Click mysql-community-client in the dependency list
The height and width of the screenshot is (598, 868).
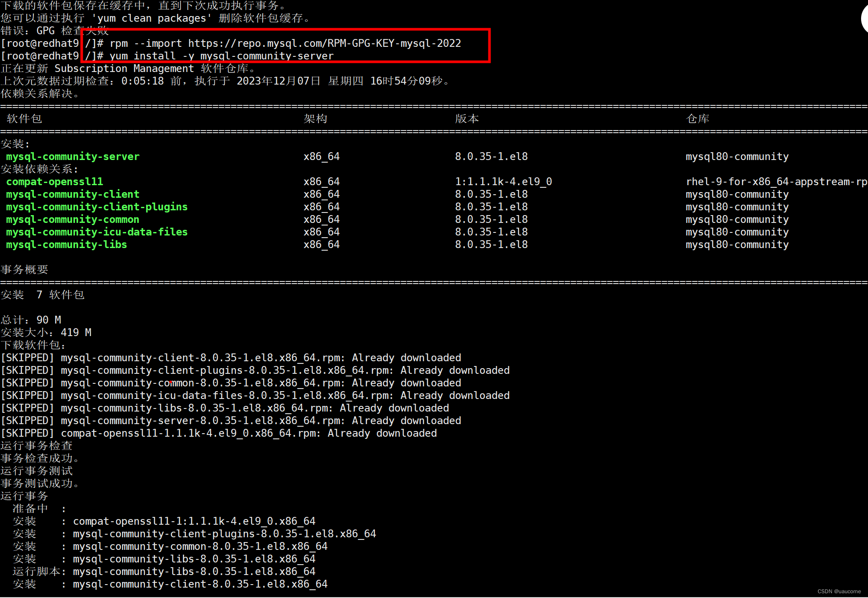pos(73,194)
